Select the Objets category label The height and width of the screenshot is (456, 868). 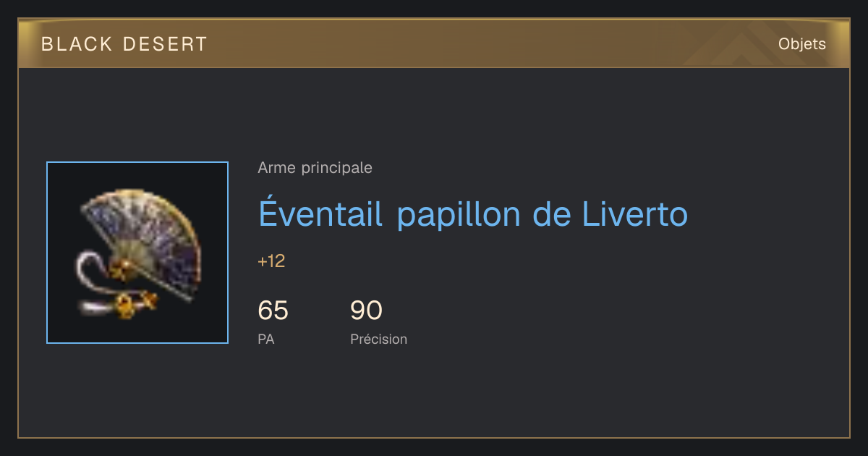click(801, 44)
